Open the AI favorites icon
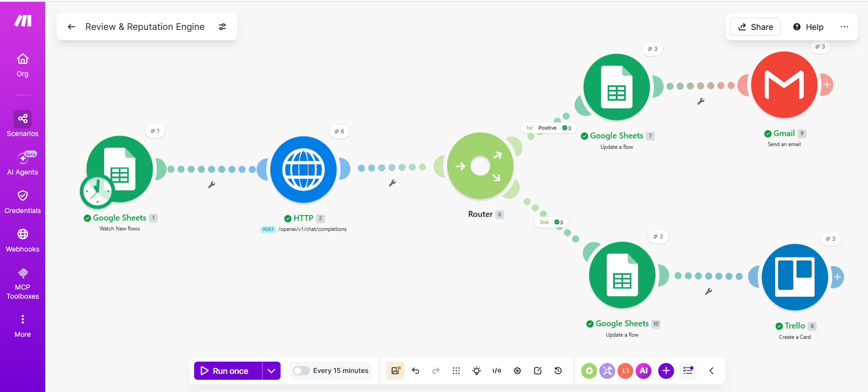Image resolution: width=868 pixels, height=392 pixels. coord(643,371)
